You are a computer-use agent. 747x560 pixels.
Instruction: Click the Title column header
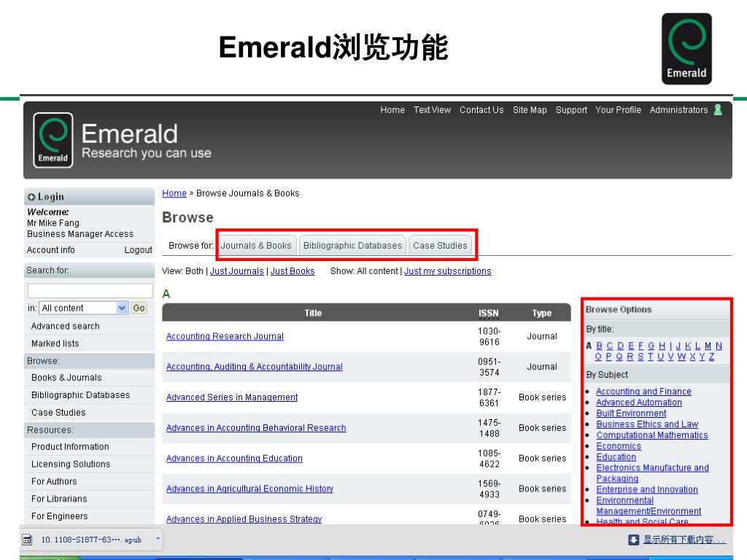coord(313,314)
